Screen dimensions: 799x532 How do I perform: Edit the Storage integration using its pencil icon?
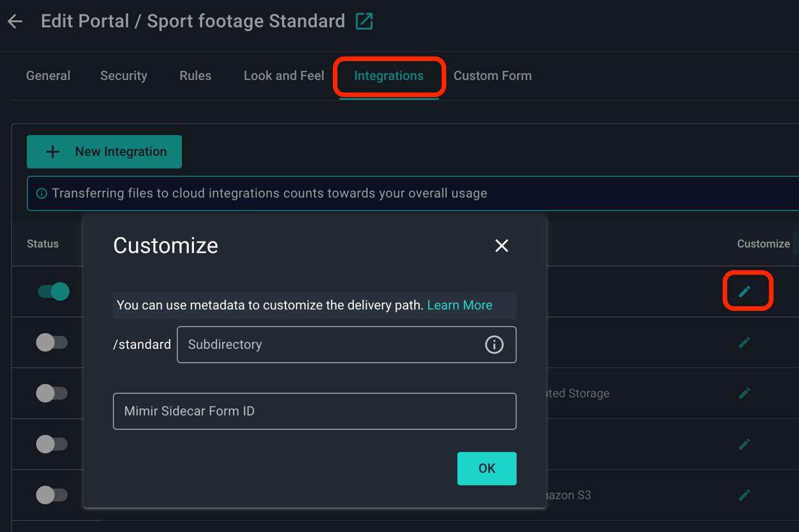click(x=745, y=393)
